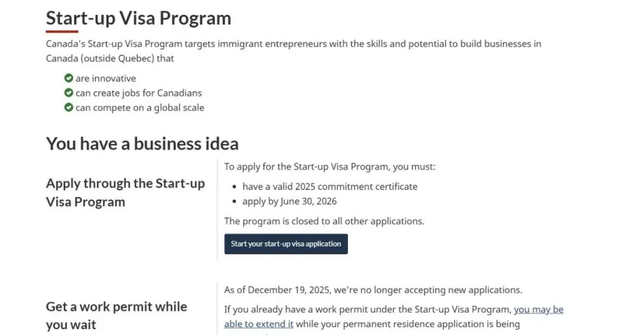
Task: Click the "You have a business idea" heading
Action: pyautogui.click(x=142, y=143)
